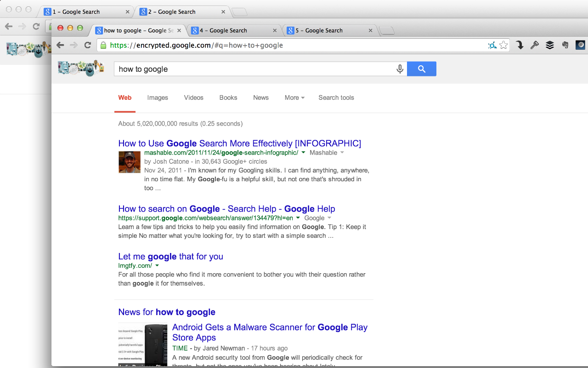Viewport: 588px width, 368px height.
Task: Click Josh Catone's author photo thumbnail
Action: click(130, 162)
